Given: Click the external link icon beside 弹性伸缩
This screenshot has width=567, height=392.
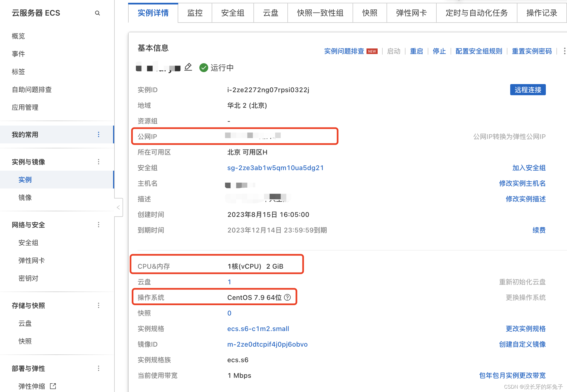Looking at the screenshot, I should pyautogui.click(x=53, y=386).
